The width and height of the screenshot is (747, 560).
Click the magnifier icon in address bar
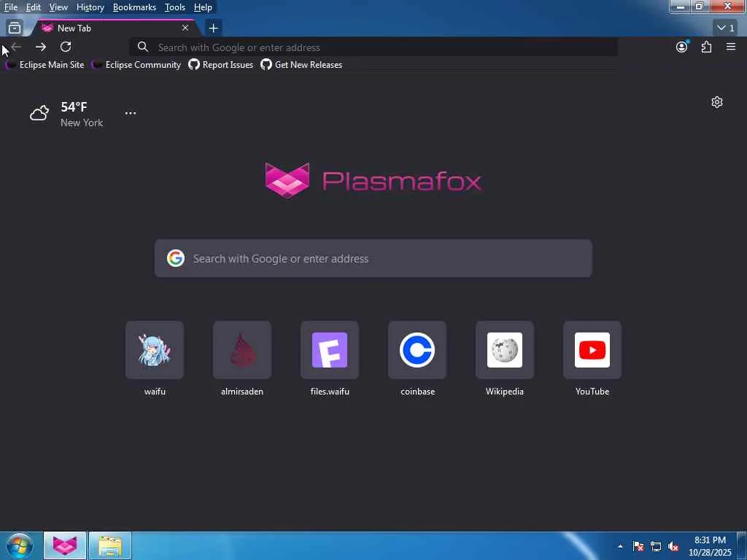click(142, 47)
